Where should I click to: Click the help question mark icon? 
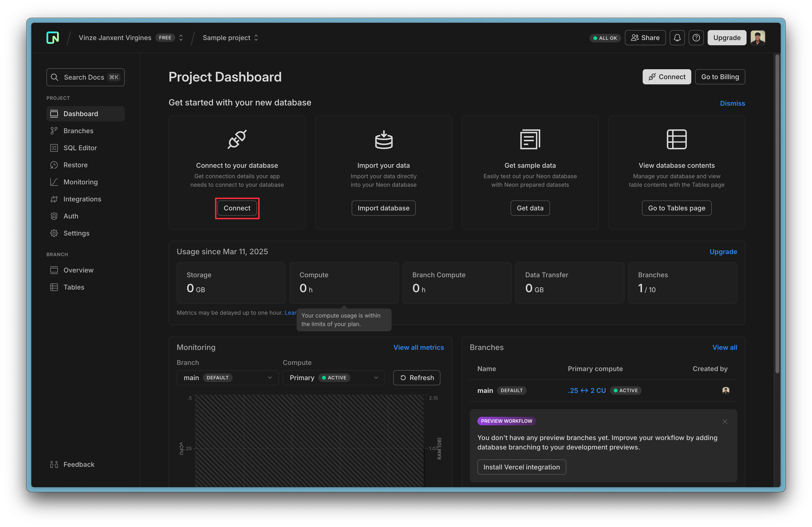(696, 37)
